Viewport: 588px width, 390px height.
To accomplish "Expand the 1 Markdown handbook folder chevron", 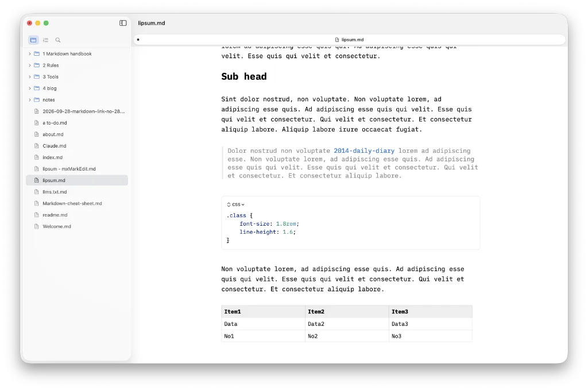I will coord(30,53).
